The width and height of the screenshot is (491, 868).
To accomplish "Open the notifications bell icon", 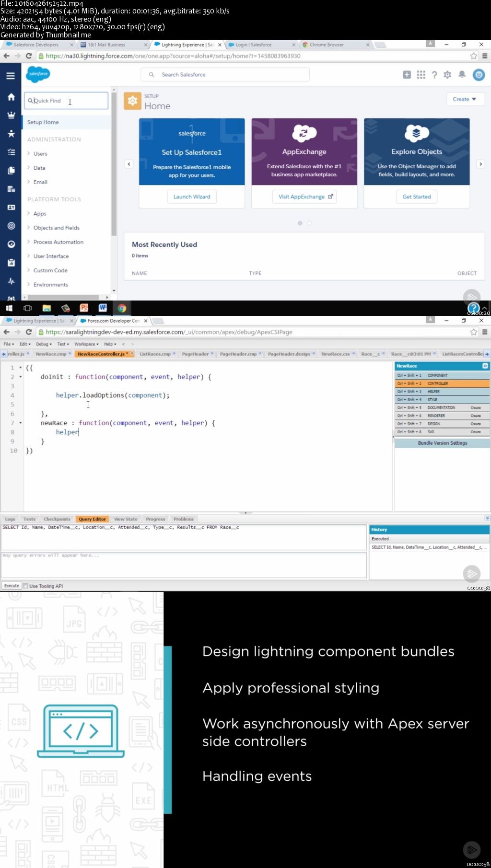I will pos(462,74).
